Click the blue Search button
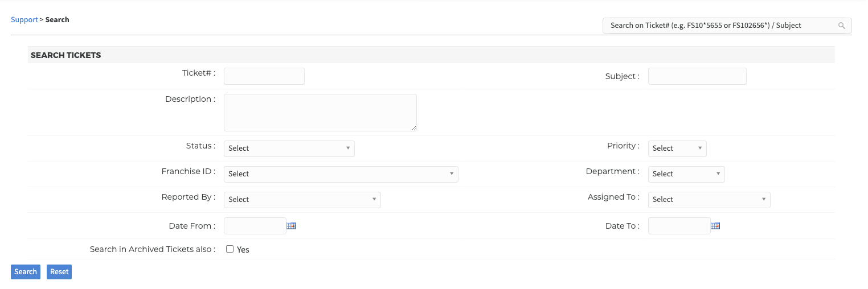The image size is (868, 289). click(26, 272)
